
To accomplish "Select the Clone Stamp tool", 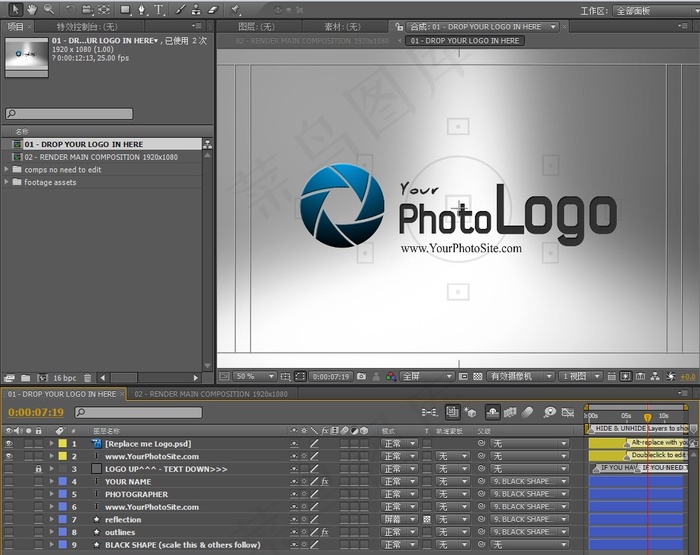I will coord(196,9).
